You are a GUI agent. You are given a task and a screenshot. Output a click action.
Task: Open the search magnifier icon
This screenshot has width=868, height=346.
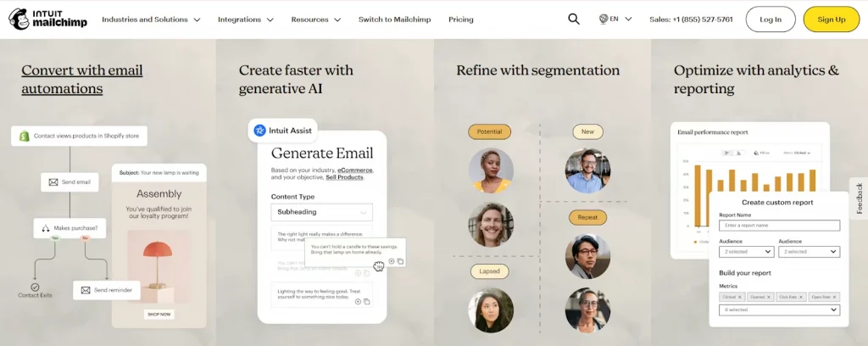click(574, 19)
